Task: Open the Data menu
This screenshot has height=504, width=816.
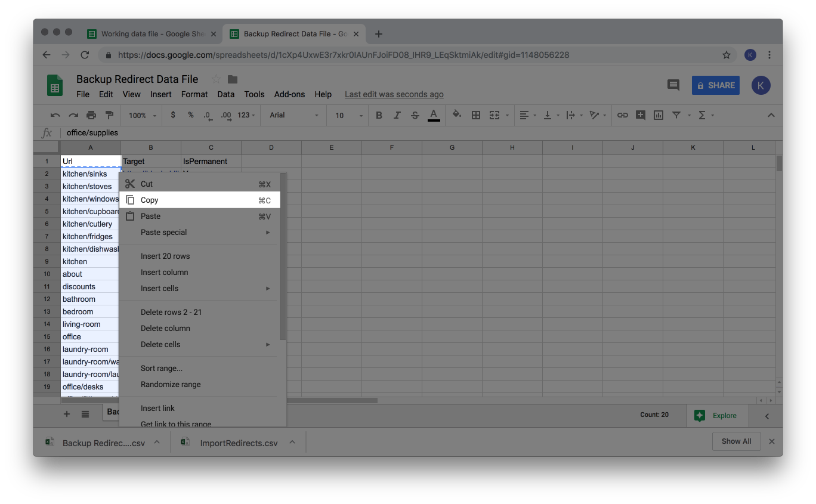Action: click(x=225, y=94)
